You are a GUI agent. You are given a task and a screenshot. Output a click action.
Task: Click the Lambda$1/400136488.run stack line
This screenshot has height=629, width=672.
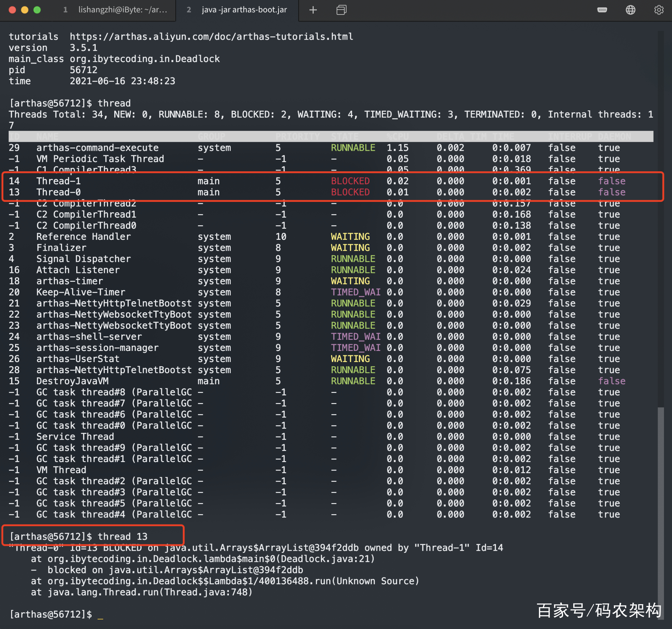click(225, 581)
